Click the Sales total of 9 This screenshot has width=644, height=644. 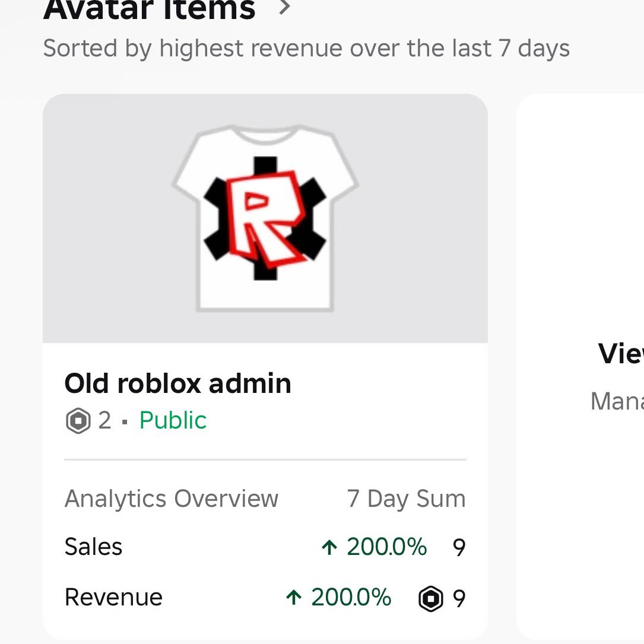point(459,547)
